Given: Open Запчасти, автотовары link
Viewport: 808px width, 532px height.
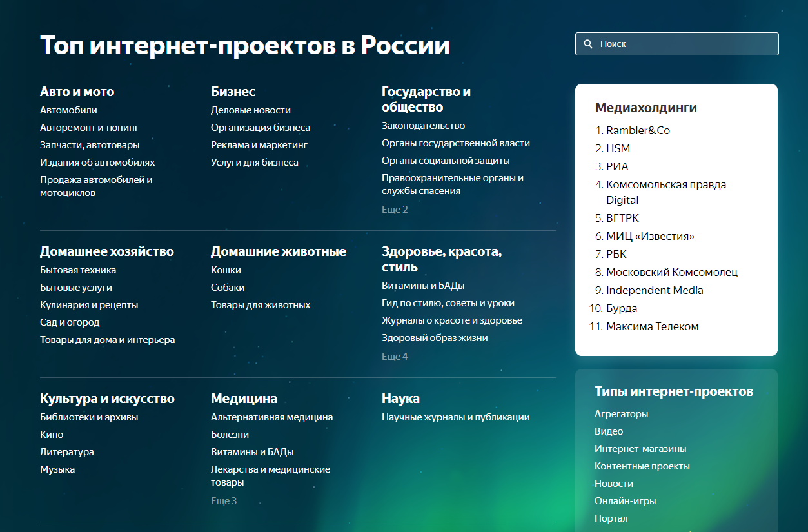Looking at the screenshot, I should pos(90,145).
